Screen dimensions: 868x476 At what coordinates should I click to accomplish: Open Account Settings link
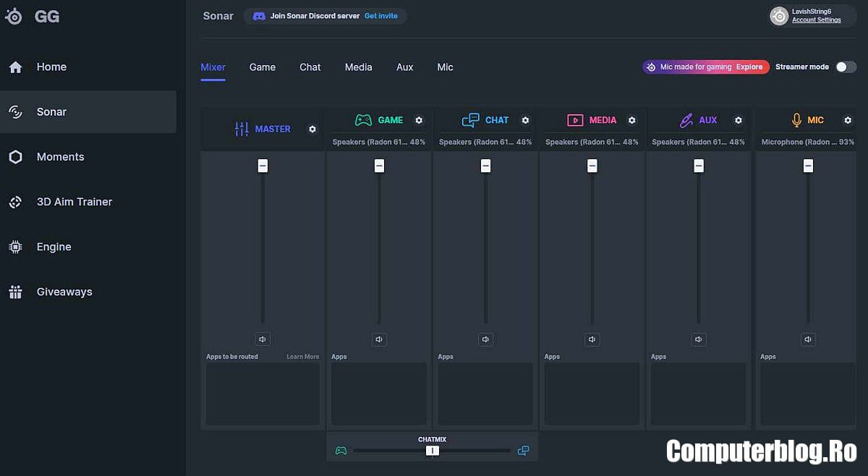816,20
